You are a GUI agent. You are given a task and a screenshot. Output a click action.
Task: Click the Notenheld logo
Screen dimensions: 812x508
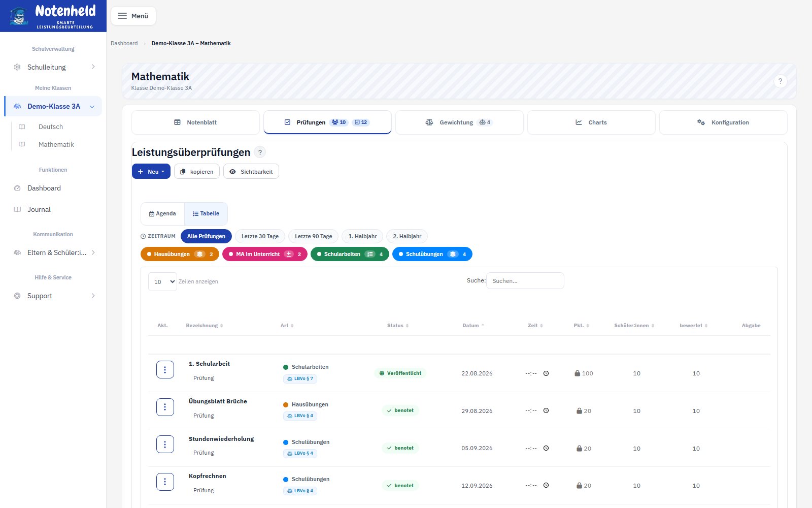(x=53, y=16)
